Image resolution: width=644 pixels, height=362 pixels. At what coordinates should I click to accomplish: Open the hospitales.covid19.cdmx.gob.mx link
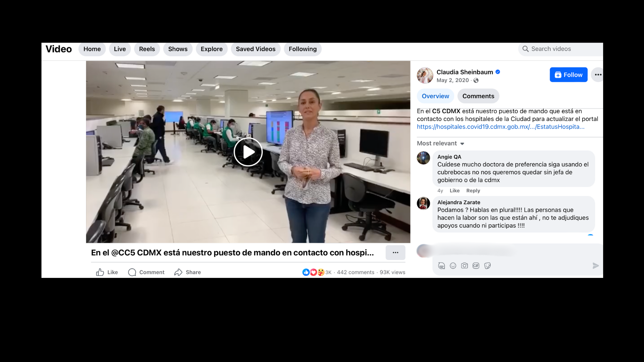(x=500, y=127)
